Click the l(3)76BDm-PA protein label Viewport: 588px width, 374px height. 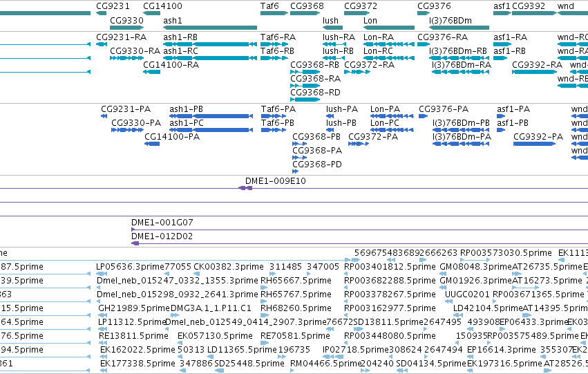[462, 137]
